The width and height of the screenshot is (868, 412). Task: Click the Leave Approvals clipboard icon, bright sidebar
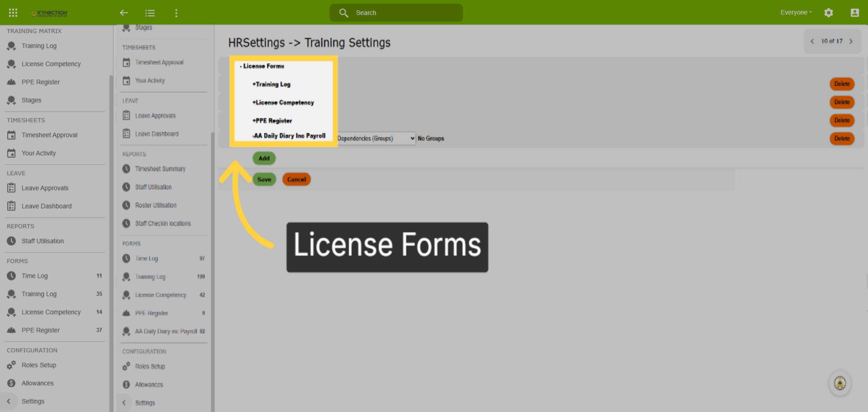[12, 188]
